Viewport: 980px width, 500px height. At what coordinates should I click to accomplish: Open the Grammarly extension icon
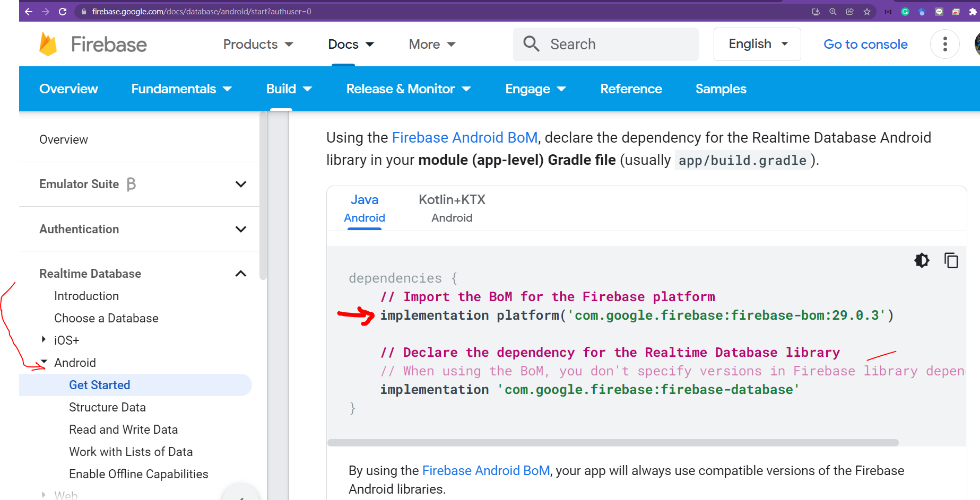(x=905, y=12)
